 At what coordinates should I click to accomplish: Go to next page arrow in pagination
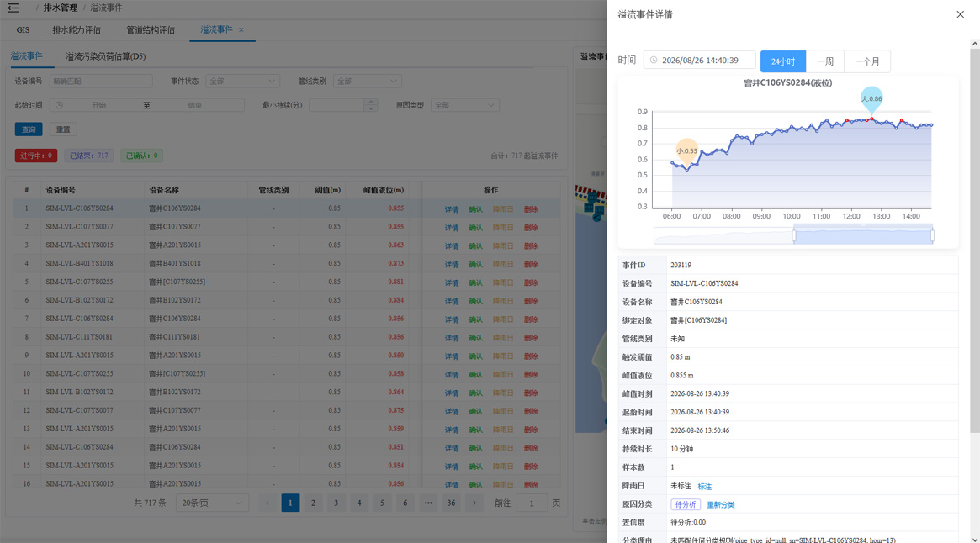pos(474,503)
